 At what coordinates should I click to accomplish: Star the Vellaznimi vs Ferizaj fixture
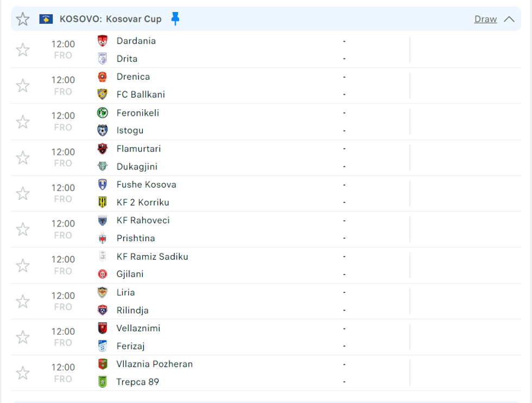(23, 337)
